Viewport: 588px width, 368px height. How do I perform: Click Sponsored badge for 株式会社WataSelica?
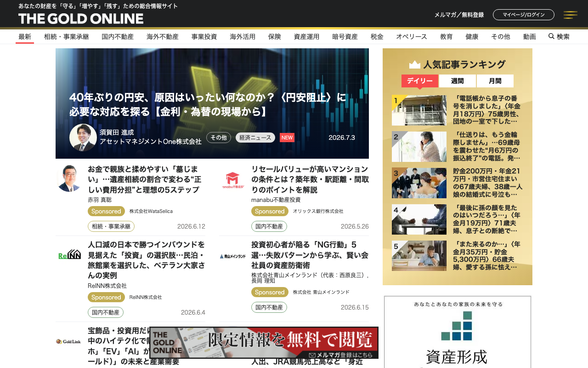tap(106, 211)
